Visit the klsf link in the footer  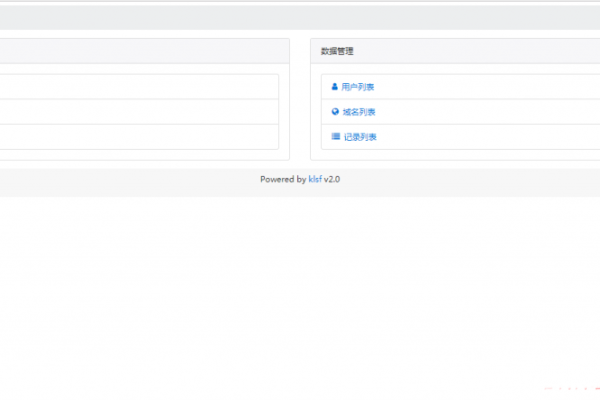315,180
